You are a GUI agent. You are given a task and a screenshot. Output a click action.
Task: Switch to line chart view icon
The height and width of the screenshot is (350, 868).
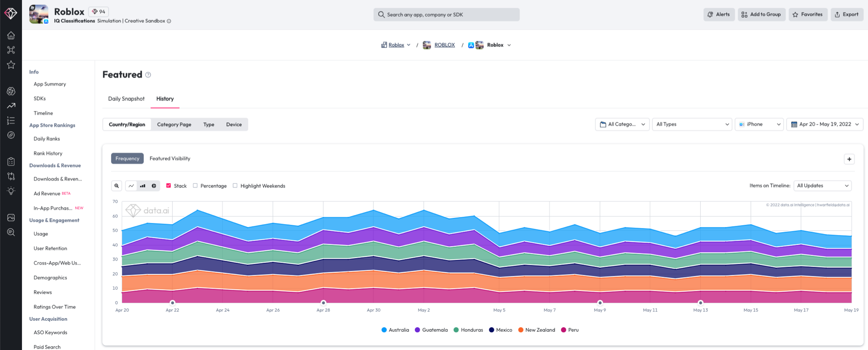coord(132,186)
